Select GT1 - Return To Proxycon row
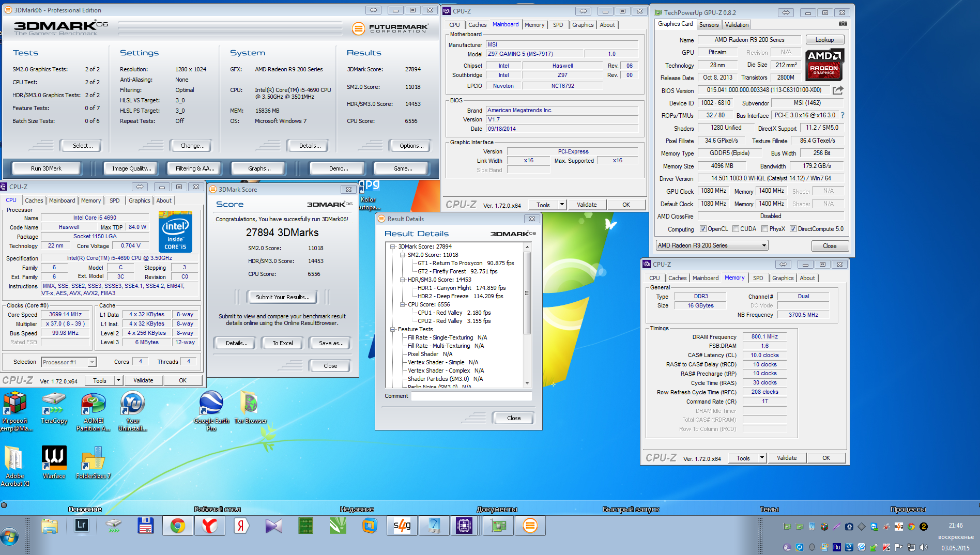This screenshot has width=980, height=555. point(466,263)
